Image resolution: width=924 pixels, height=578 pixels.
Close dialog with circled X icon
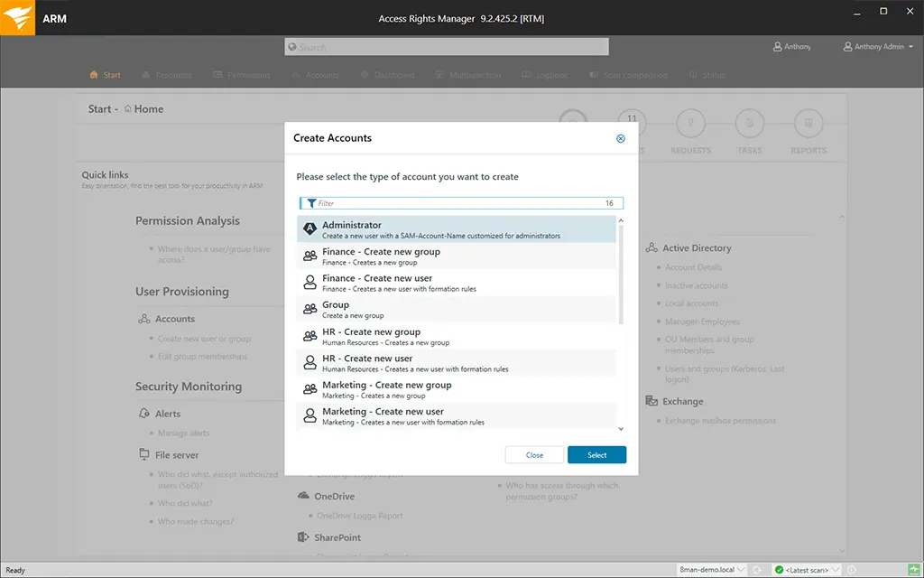pyautogui.click(x=620, y=138)
